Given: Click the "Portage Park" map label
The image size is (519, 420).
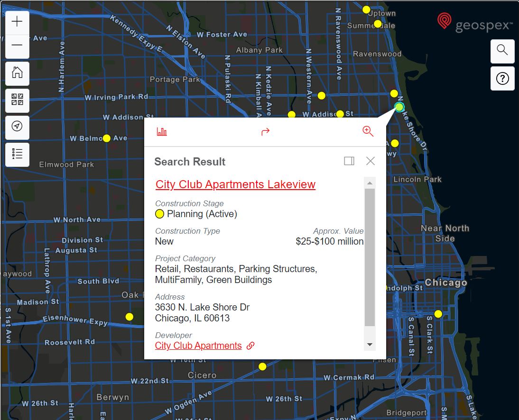Looking at the screenshot, I should (175, 79).
